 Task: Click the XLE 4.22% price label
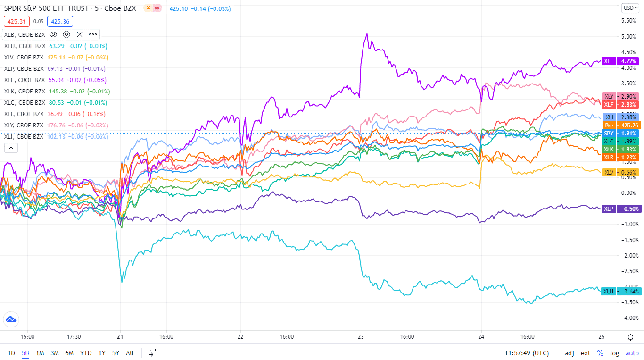(620, 61)
